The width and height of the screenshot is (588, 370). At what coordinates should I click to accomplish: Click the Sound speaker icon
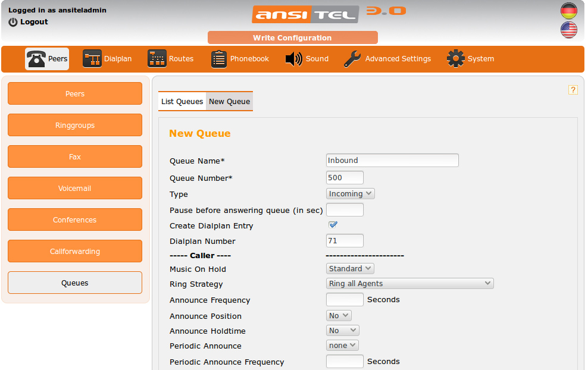[294, 59]
